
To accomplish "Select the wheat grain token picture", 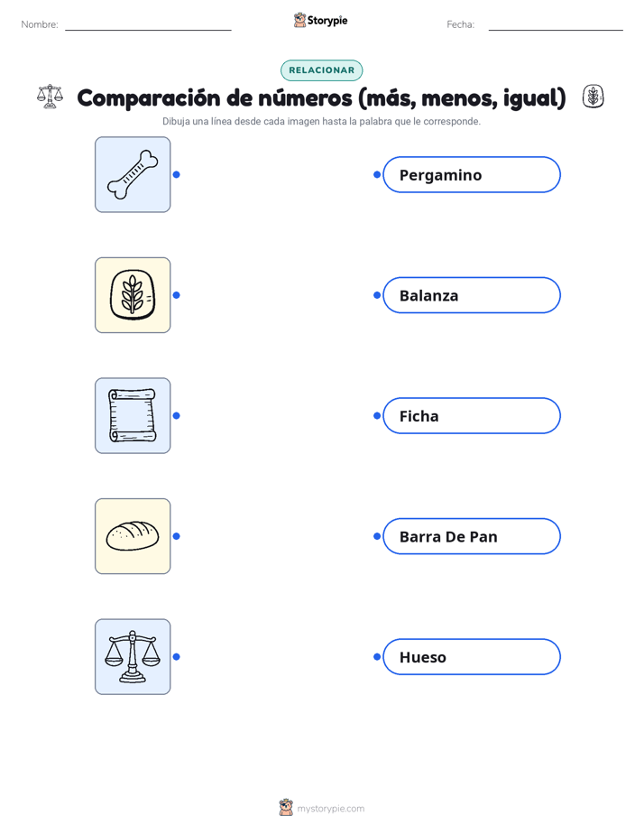I will (133, 295).
